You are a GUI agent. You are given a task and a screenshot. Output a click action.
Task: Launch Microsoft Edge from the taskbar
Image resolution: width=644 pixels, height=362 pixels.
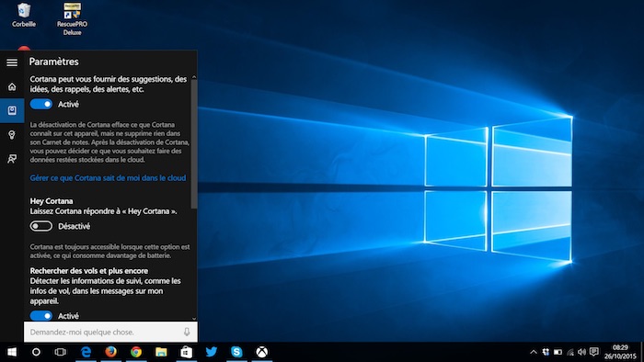pos(86,352)
